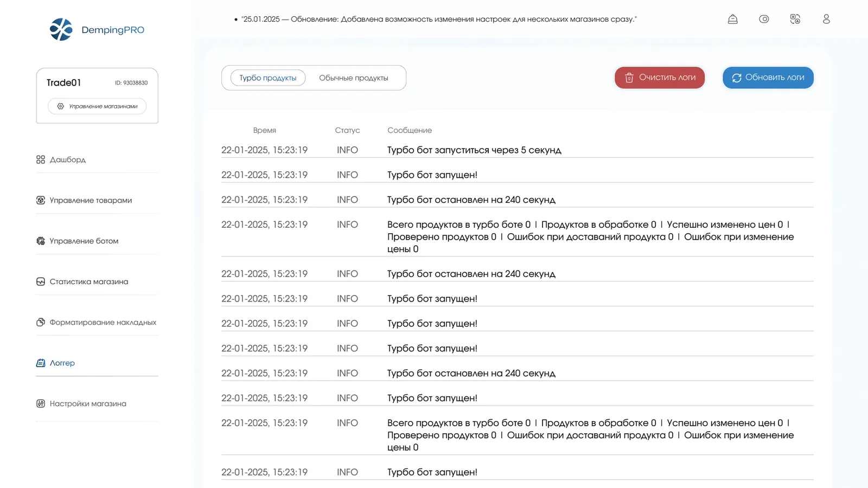Click the Логгер sidebar icon
The height and width of the screenshot is (488, 868).
click(41, 363)
